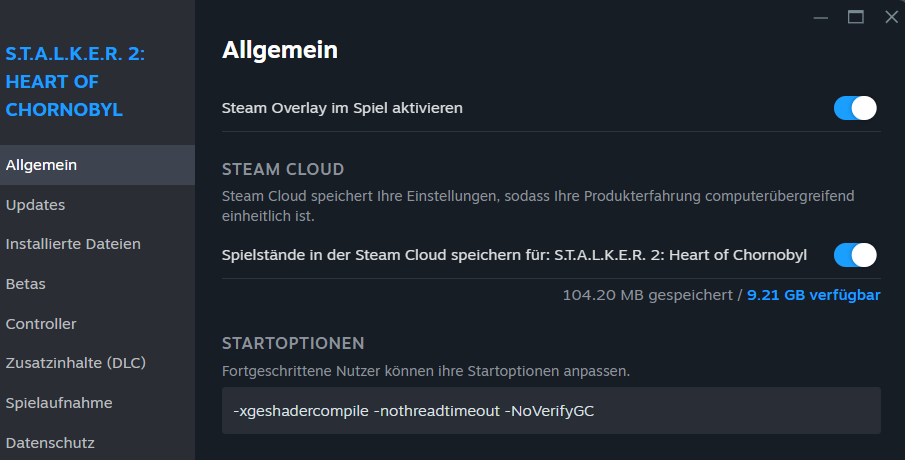Close the properties window
This screenshot has height=460, width=905.
tap(891, 17)
